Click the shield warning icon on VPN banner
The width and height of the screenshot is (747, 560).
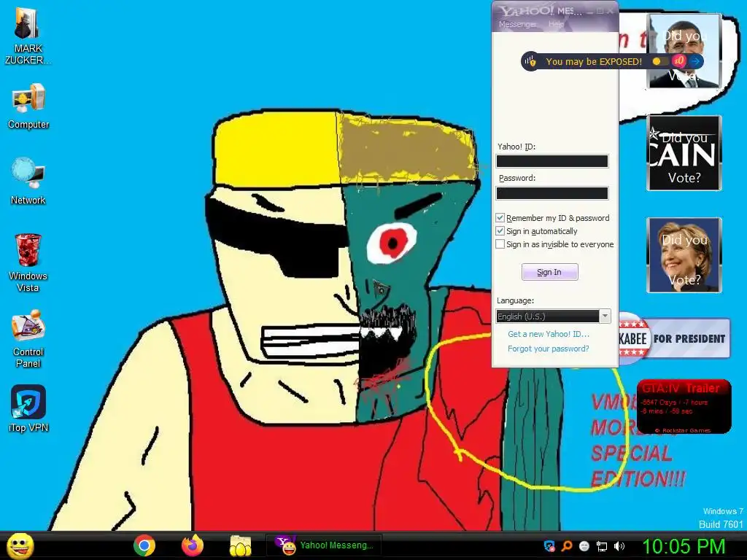[530, 61]
